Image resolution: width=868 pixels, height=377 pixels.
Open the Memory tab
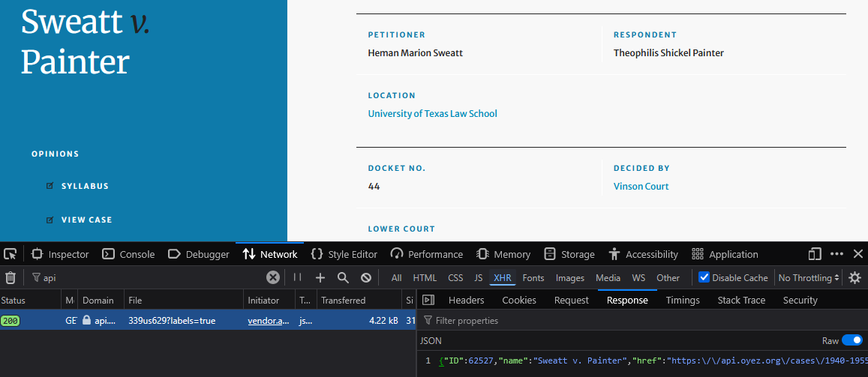(503, 254)
